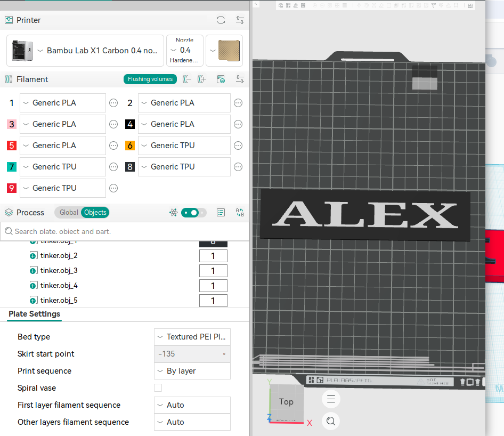This screenshot has width=504, height=436.
Task: Open filament settings sliders icon
Action: [x=240, y=79]
